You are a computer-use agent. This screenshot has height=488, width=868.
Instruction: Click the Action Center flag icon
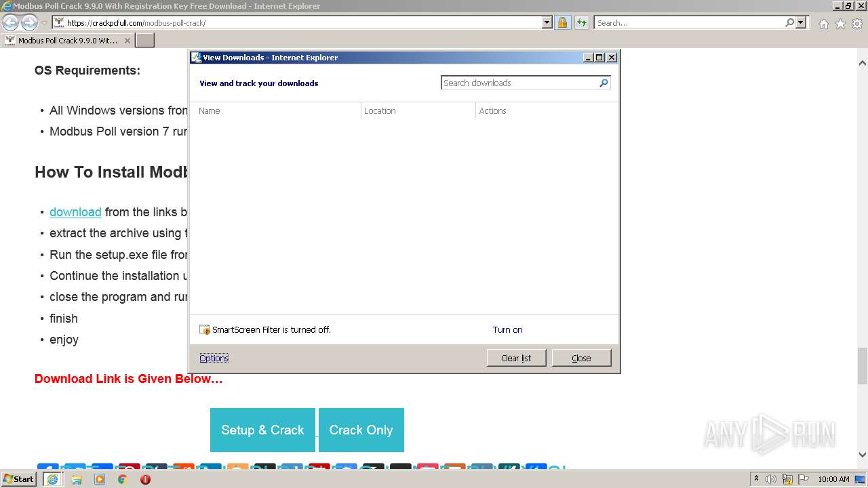(804, 479)
